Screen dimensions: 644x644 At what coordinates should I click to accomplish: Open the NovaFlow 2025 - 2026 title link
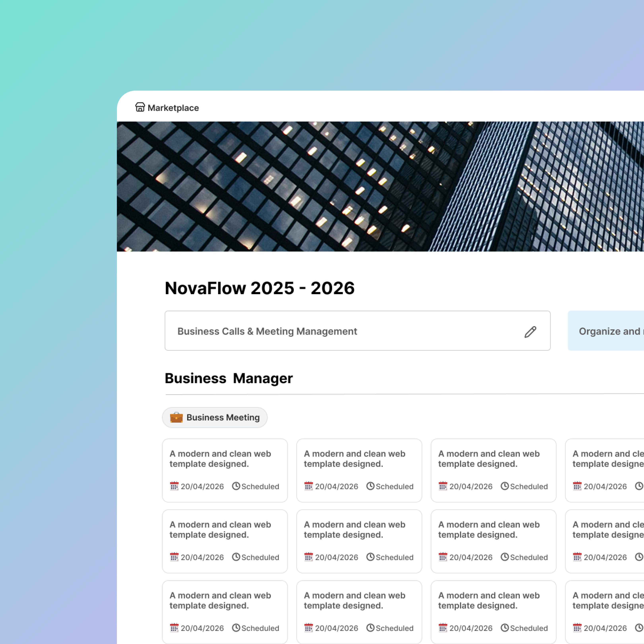(260, 288)
